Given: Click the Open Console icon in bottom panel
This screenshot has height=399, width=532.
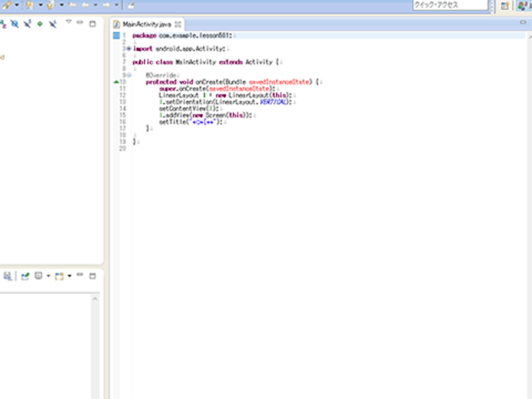Looking at the screenshot, I should point(59,276).
